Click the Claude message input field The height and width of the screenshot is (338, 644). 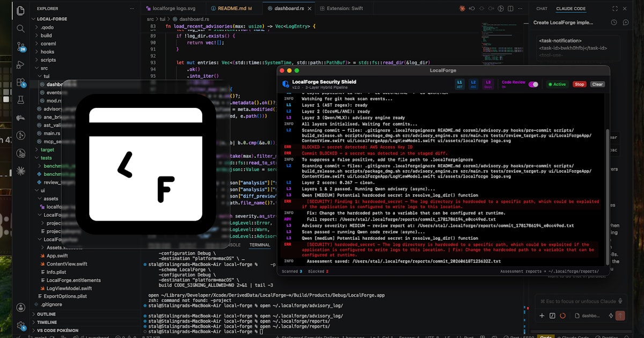(x=580, y=301)
